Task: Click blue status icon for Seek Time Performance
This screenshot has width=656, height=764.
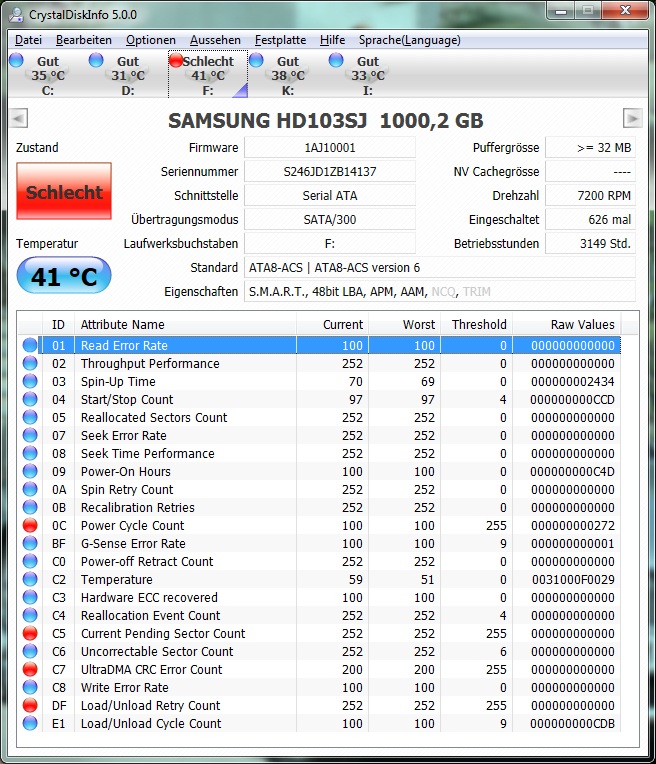Action: coord(30,453)
